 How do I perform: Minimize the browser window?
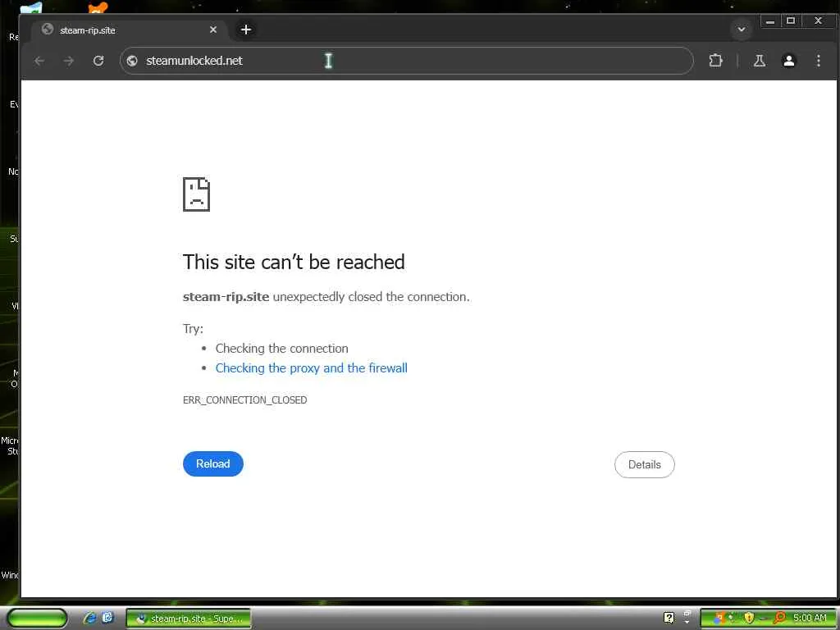pos(769,21)
